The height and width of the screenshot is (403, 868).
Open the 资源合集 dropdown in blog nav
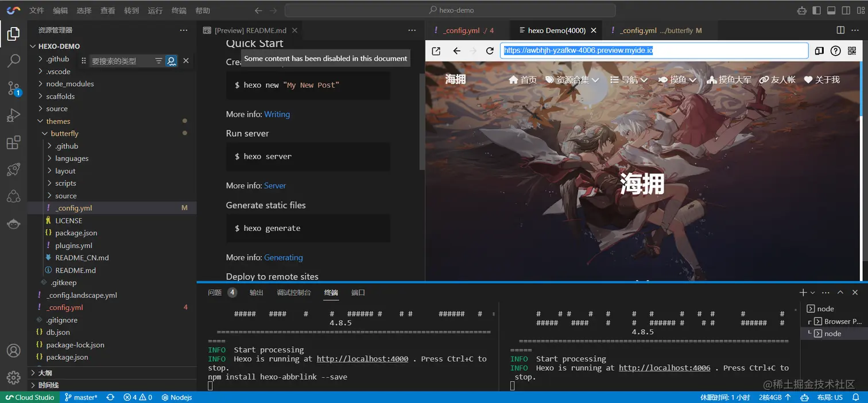click(572, 80)
